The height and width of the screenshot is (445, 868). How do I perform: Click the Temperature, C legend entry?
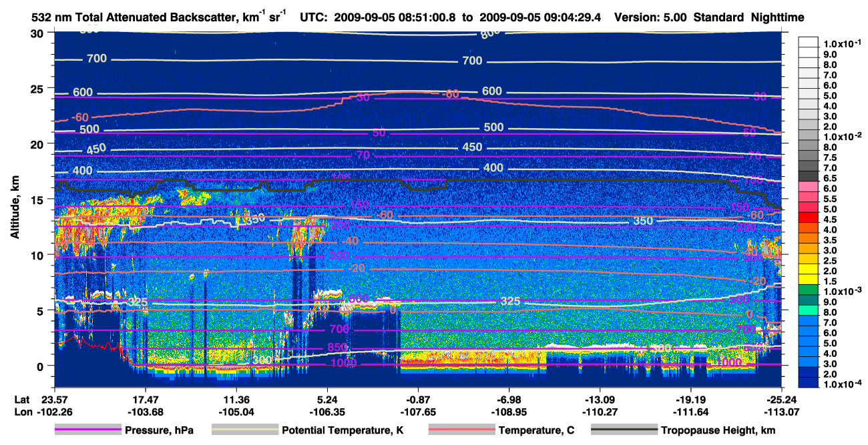coord(536,430)
